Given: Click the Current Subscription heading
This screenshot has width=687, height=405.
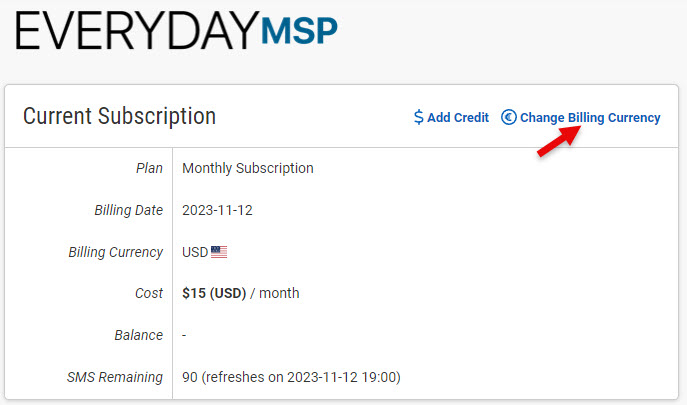Looking at the screenshot, I should (119, 116).
